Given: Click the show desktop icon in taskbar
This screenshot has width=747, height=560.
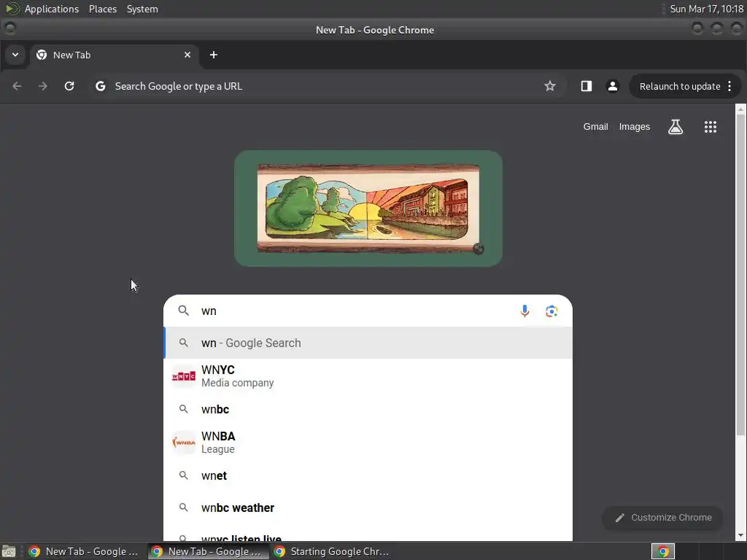Looking at the screenshot, I should point(9,551).
